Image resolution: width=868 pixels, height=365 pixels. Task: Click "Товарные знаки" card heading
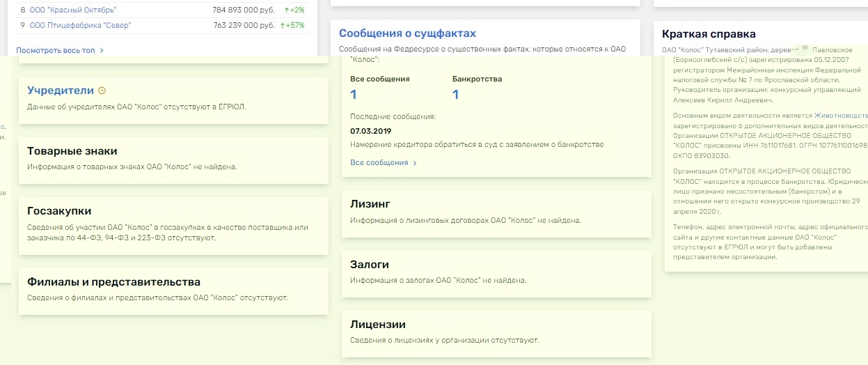point(72,151)
